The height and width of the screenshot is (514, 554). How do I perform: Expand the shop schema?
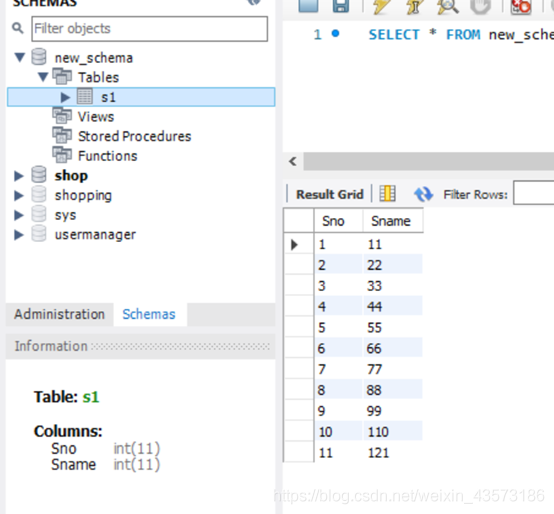18,176
